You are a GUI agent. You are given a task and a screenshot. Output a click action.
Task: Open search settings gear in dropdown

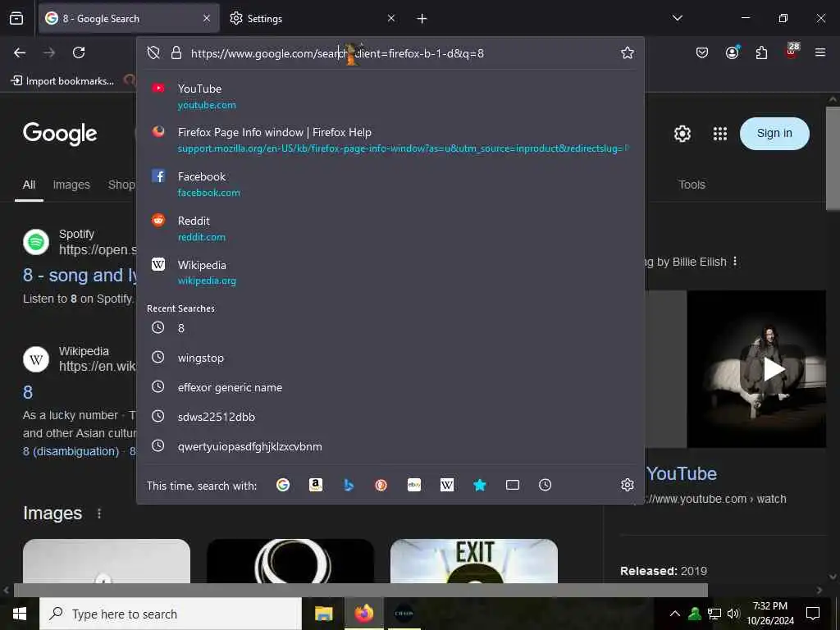click(x=628, y=486)
